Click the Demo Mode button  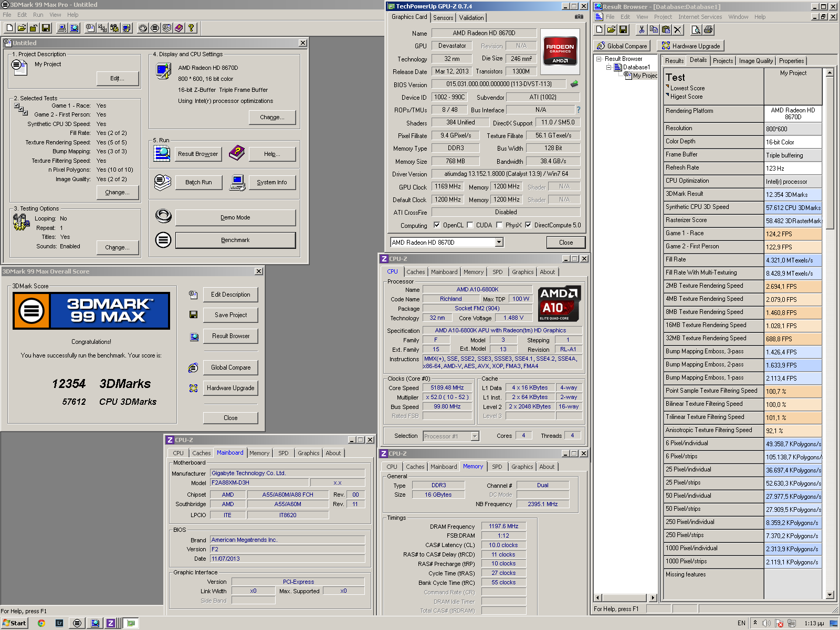click(235, 217)
